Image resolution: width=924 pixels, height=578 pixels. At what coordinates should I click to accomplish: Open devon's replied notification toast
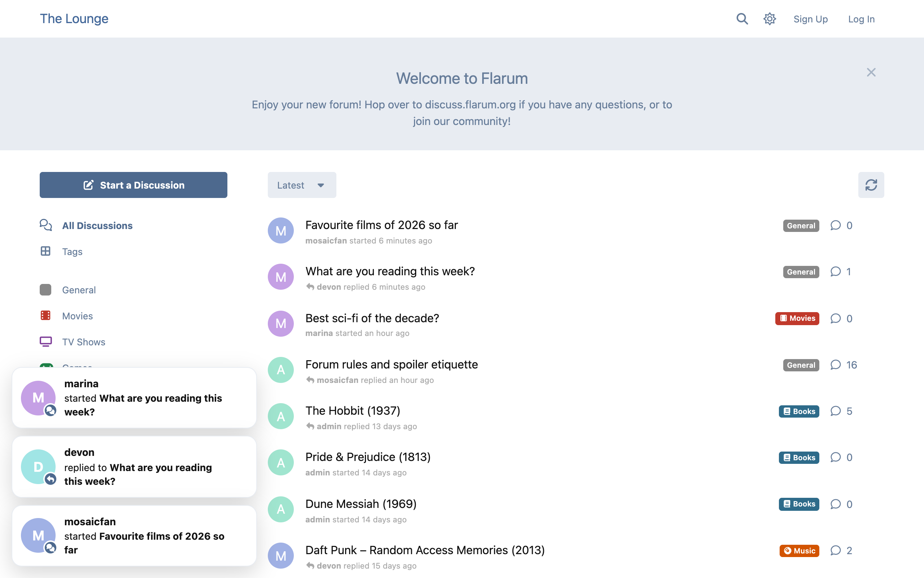[x=134, y=467]
